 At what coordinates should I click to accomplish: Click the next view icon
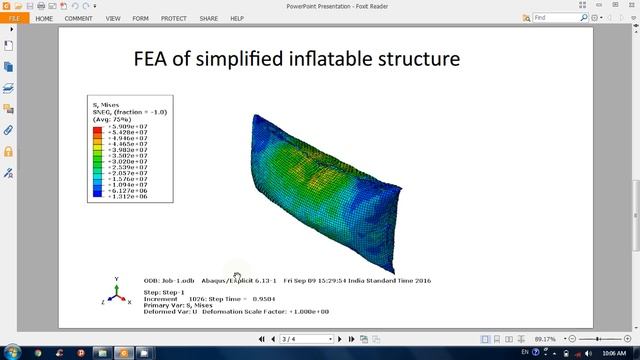pyautogui.click(x=376, y=339)
